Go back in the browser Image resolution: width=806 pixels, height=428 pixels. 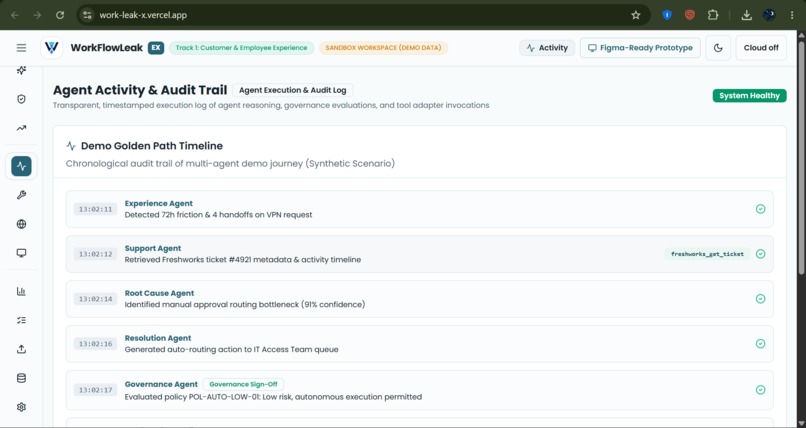[x=14, y=15]
